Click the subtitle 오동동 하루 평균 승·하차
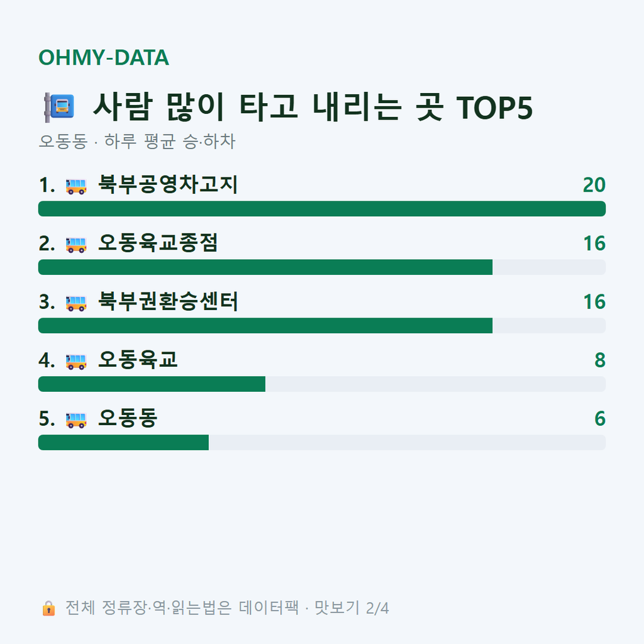644x644 pixels. coord(136,142)
